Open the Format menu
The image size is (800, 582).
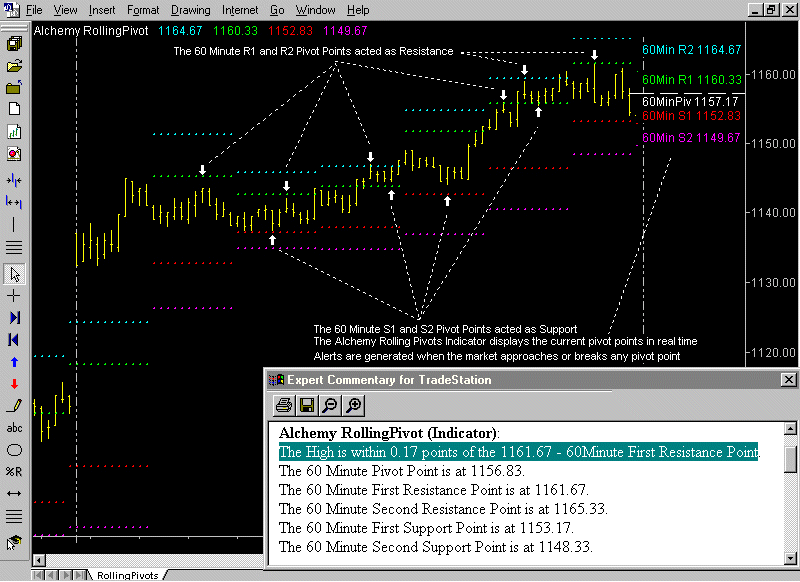pyautogui.click(x=143, y=10)
